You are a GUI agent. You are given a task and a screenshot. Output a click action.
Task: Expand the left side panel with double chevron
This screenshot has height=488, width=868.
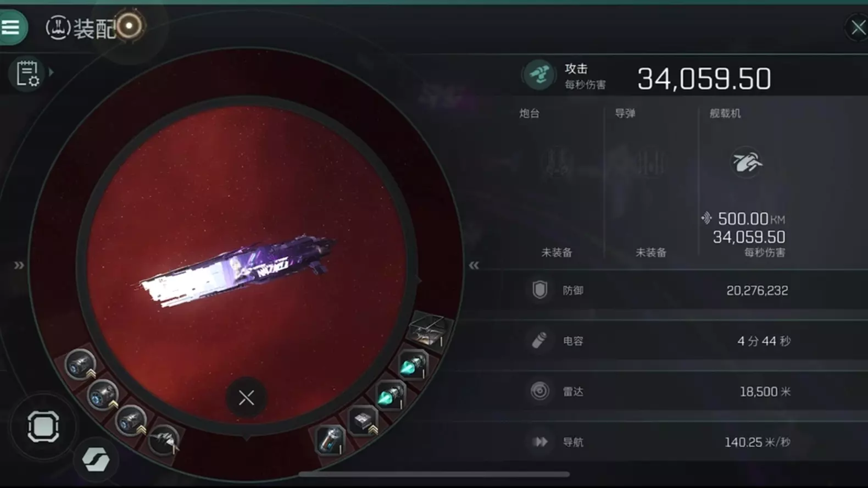pyautogui.click(x=19, y=265)
